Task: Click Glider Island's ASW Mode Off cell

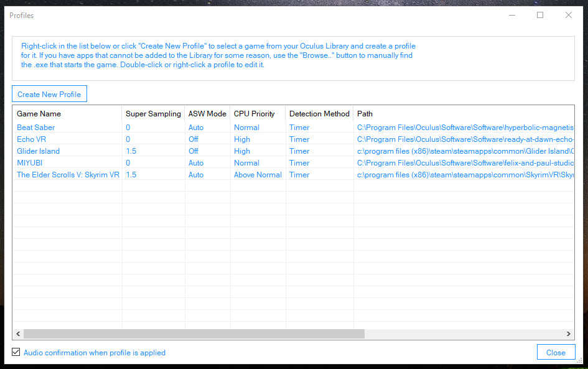Action: click(193, 151)
